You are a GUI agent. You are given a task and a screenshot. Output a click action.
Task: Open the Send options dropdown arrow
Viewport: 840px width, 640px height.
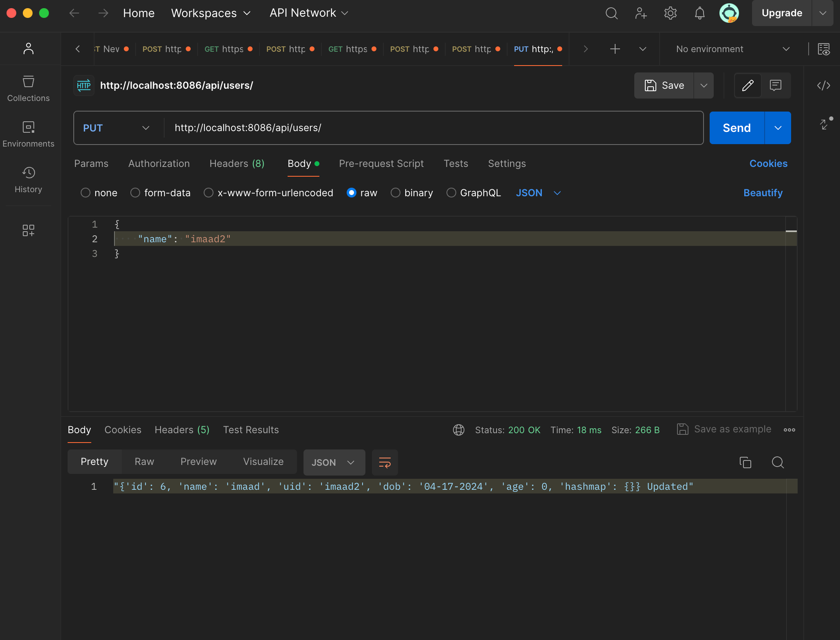point(778,128)
